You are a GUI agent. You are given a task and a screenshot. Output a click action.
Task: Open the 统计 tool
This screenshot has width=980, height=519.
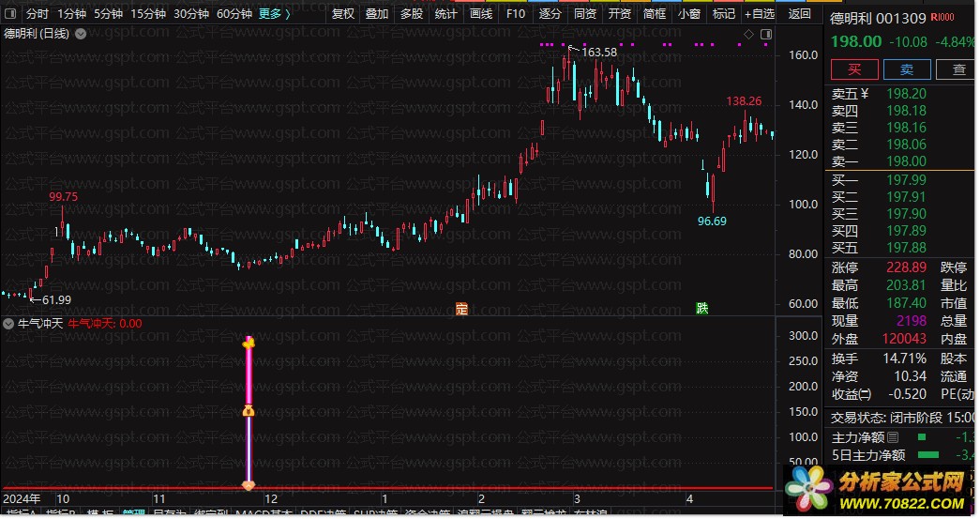tap(445, 13)
